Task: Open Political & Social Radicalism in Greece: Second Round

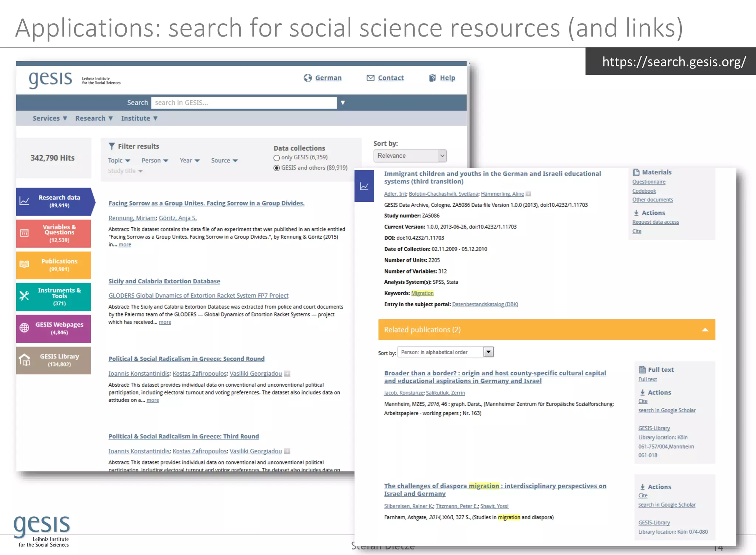Action: pos(186,359)
